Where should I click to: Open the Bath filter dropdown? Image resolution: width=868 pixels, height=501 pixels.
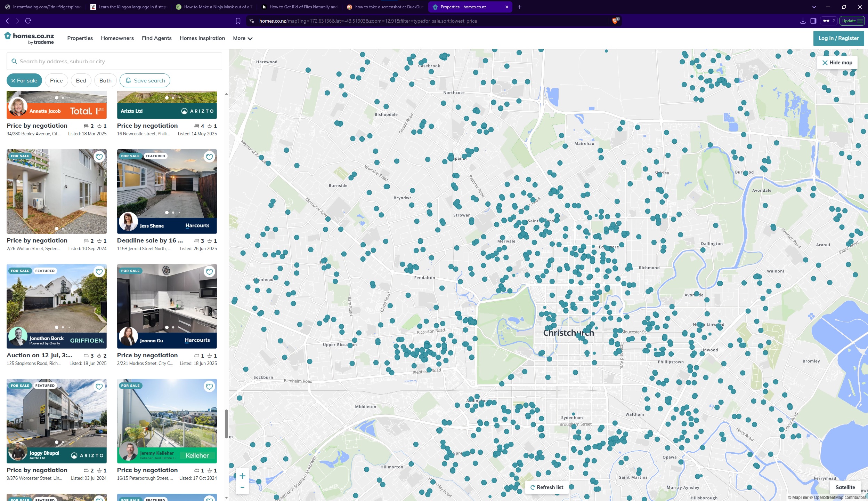point(105,80)
